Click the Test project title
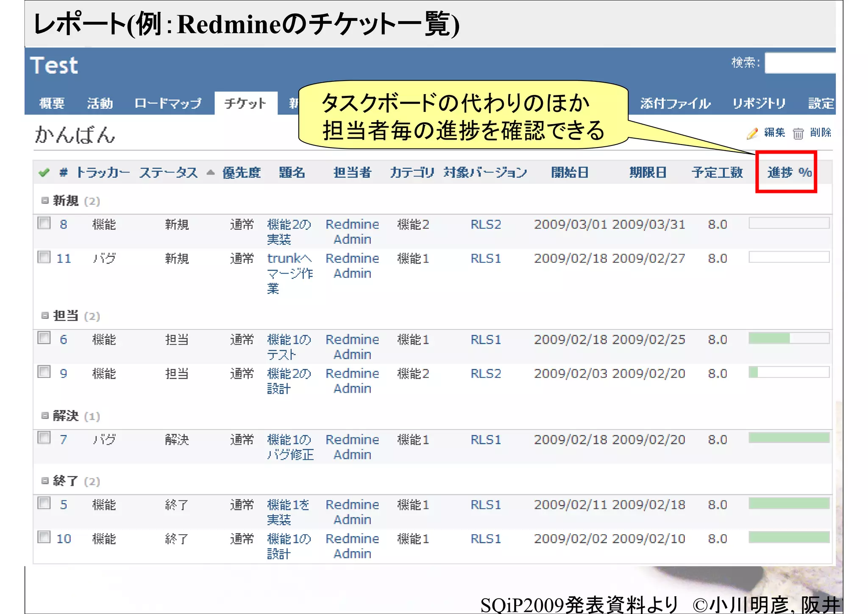 (x=54, y=66)
